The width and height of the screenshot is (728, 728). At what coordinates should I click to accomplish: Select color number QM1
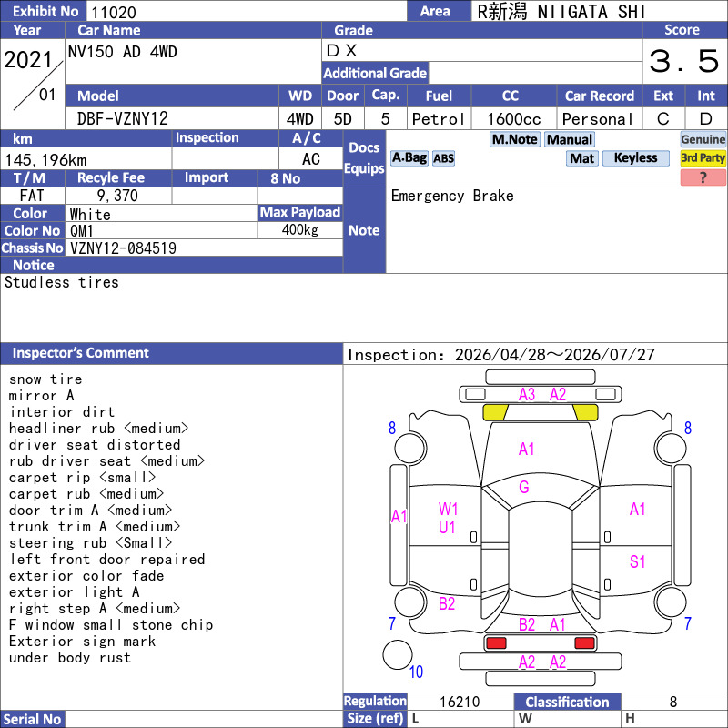82,231
